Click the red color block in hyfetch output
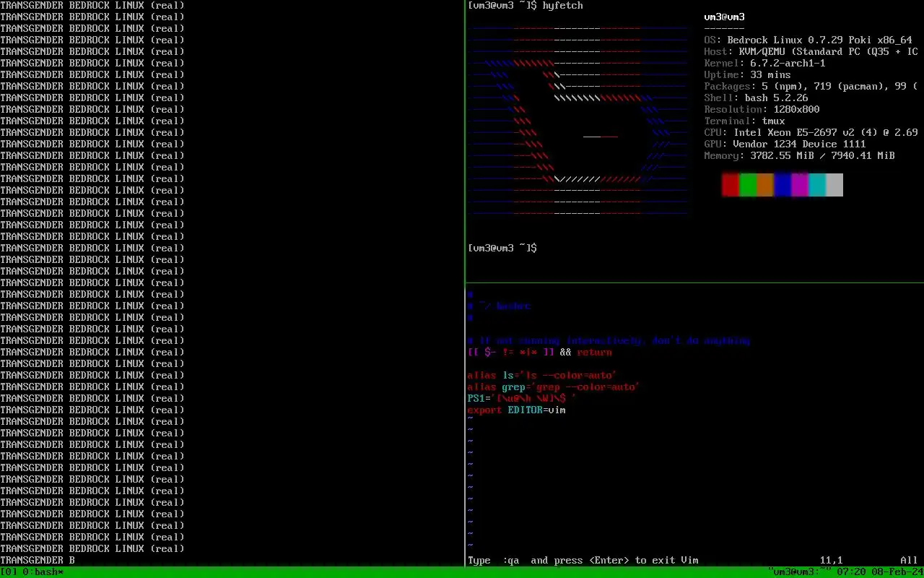The image size is (924, 578). coord(731,184)
